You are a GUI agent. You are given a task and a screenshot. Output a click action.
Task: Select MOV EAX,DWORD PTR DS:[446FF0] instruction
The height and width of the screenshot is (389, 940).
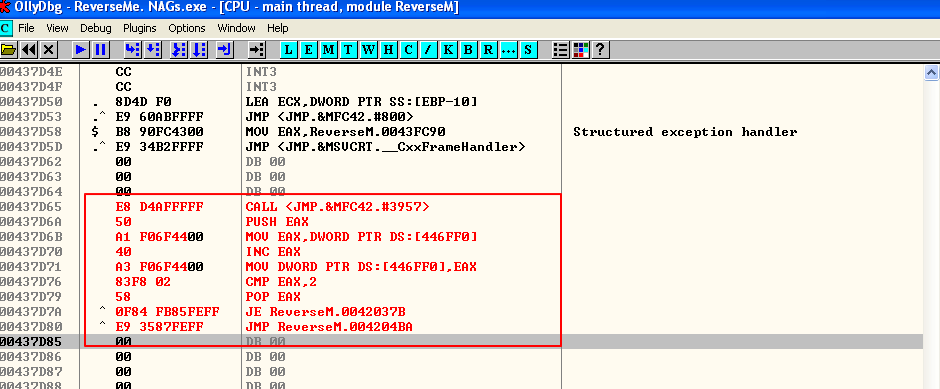361,237
